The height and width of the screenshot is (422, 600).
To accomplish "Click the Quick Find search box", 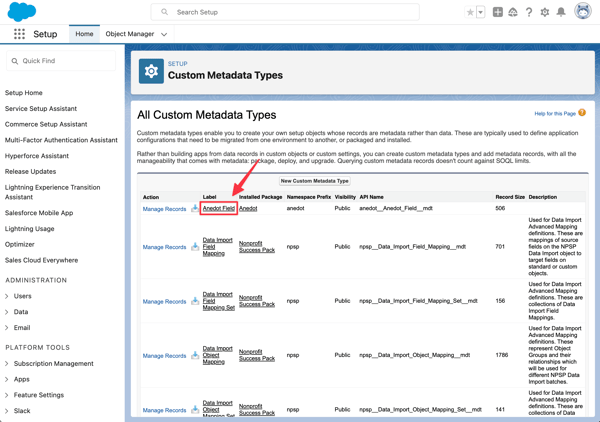I will coord(61,61).
